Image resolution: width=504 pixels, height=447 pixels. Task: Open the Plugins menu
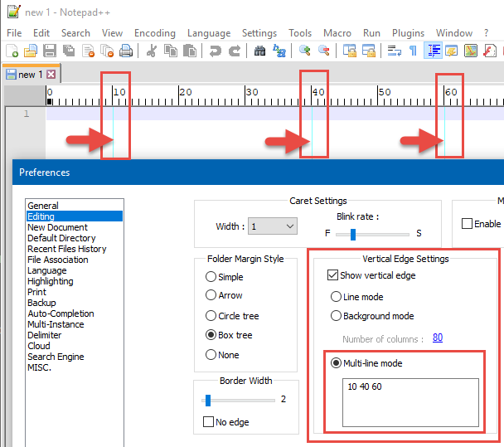408,33
